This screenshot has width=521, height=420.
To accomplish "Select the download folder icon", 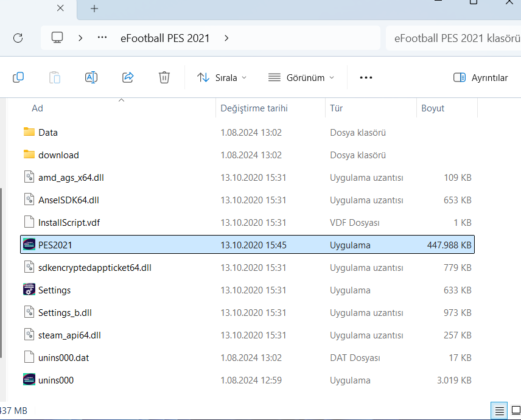I will (x=29, y=155).
